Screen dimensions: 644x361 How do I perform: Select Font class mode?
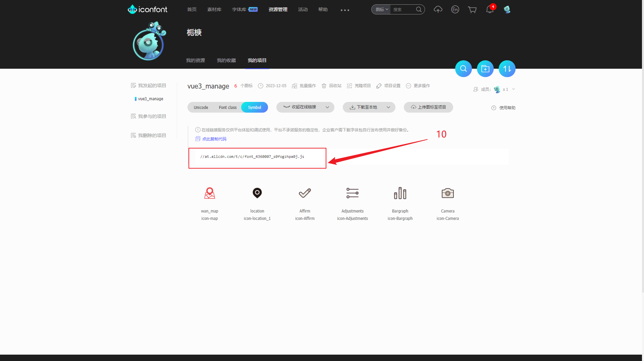[228, 107]
